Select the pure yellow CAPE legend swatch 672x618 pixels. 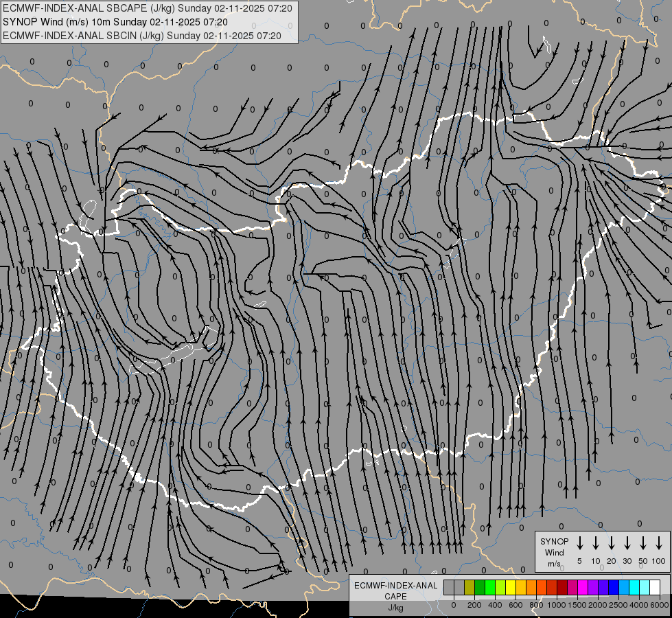point(511,587)
